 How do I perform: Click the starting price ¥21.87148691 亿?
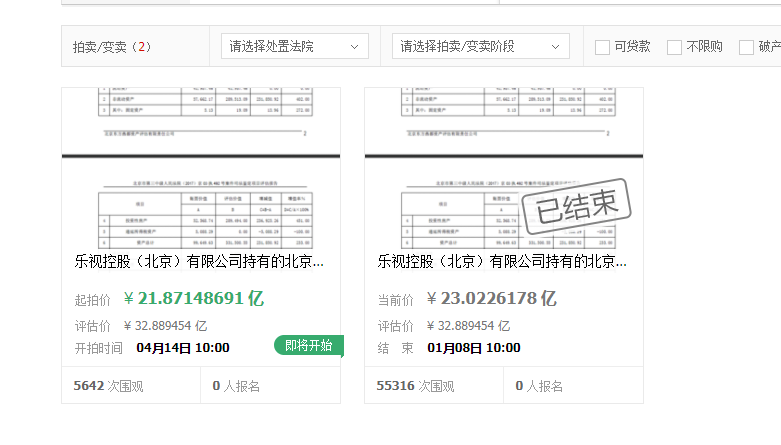click(x=194, y=298)
